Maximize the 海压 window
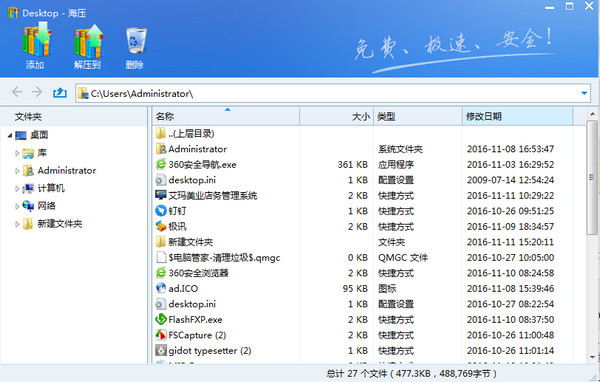The height and width of the screenshot is (382, 600). tap(569, 6)
